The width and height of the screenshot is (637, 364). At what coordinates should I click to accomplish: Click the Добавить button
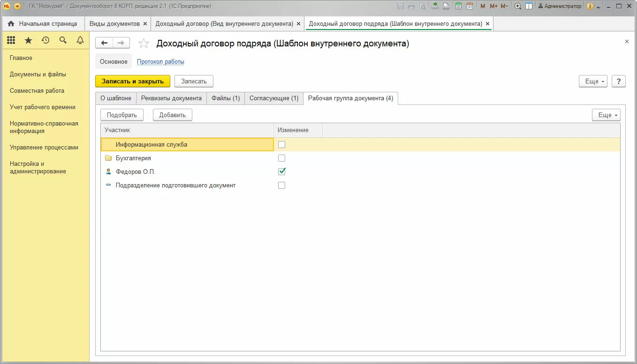(173, 115)
